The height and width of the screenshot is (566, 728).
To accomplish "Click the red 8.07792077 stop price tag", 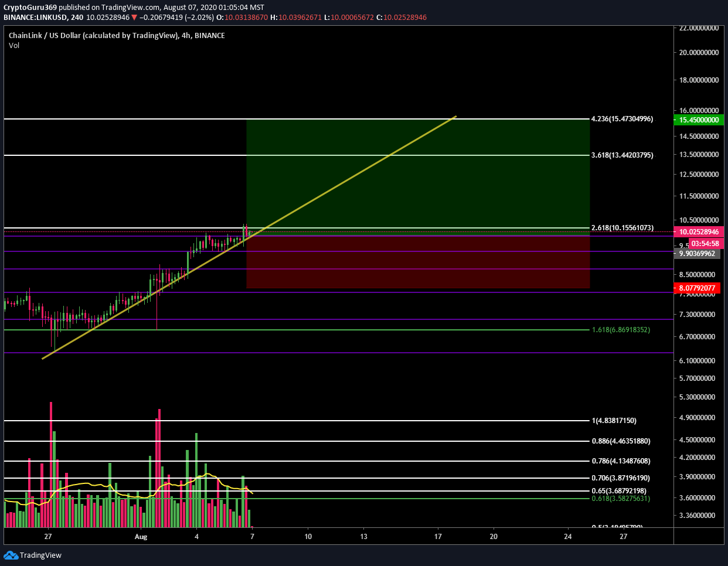I will (x=697, y=288).
